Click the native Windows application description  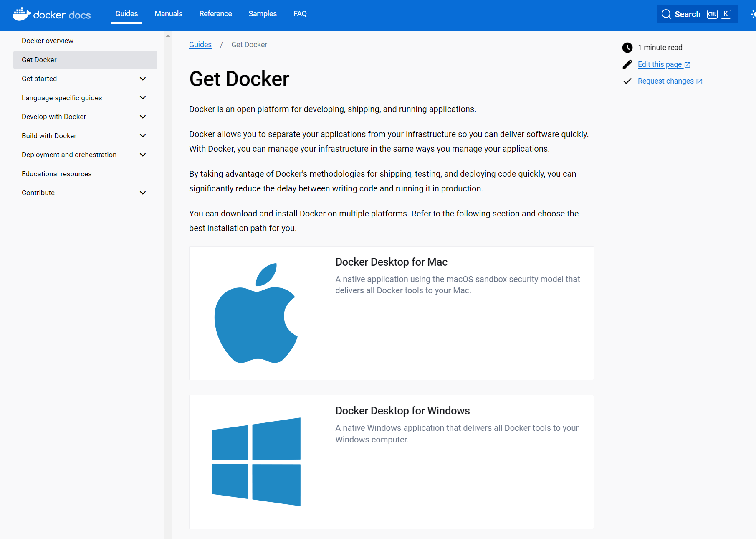(x=457, y=434)
